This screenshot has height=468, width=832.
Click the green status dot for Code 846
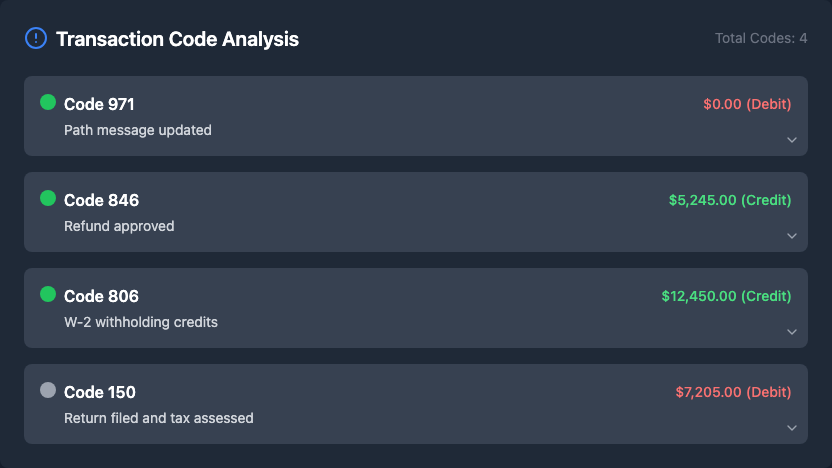pyautogui.click(x=47, y=198)
